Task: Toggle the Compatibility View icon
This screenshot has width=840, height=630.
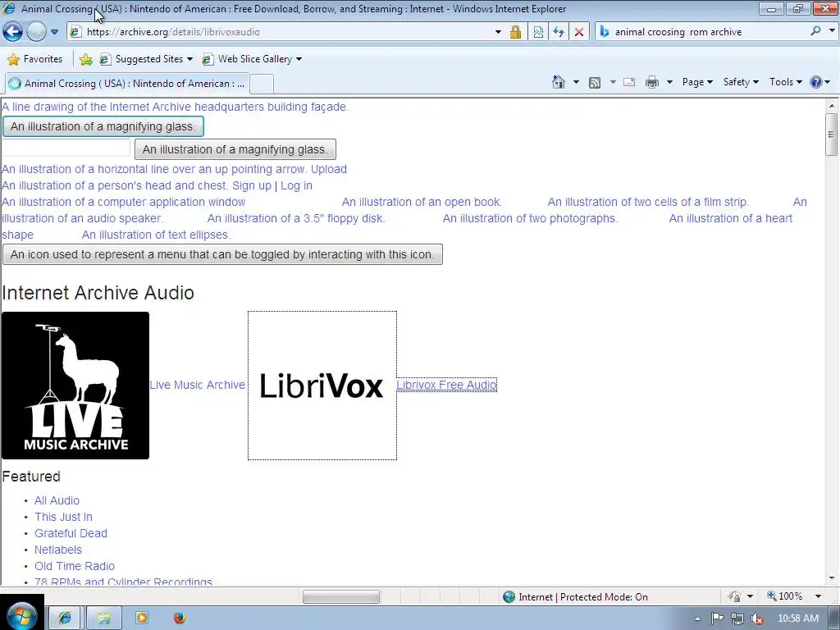Action: point(538,32)
